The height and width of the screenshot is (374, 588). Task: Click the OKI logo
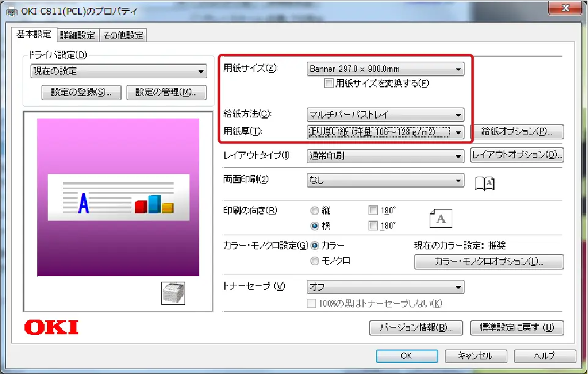coord(51,327)
